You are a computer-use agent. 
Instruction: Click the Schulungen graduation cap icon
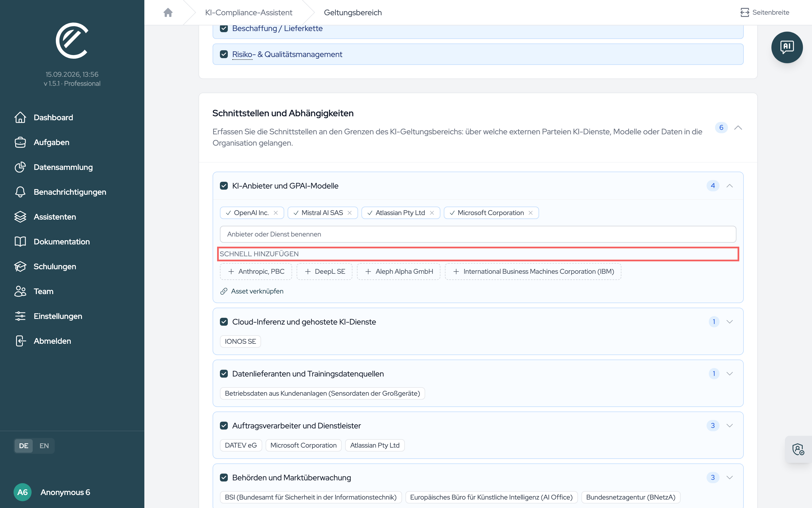pyautogui.click(x=20, y=266)
